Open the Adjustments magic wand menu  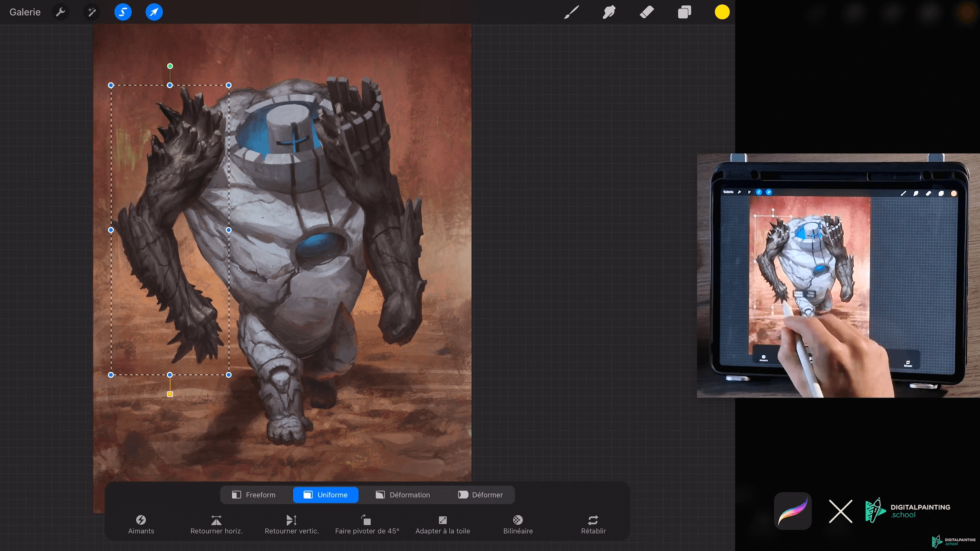92,12
